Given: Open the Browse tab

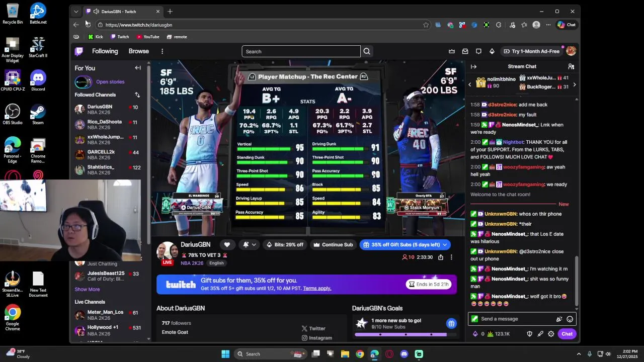Looking at the screenshot, I should click(138, 51).
